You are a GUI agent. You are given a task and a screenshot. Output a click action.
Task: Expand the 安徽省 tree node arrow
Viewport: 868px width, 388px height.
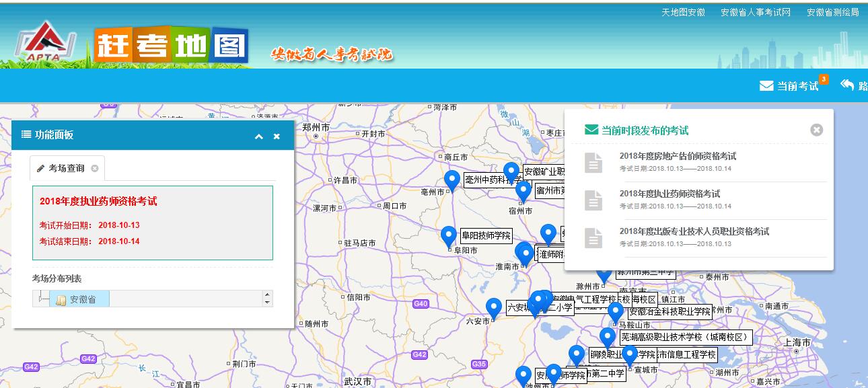pyautogui.click(x=42, y=299)
